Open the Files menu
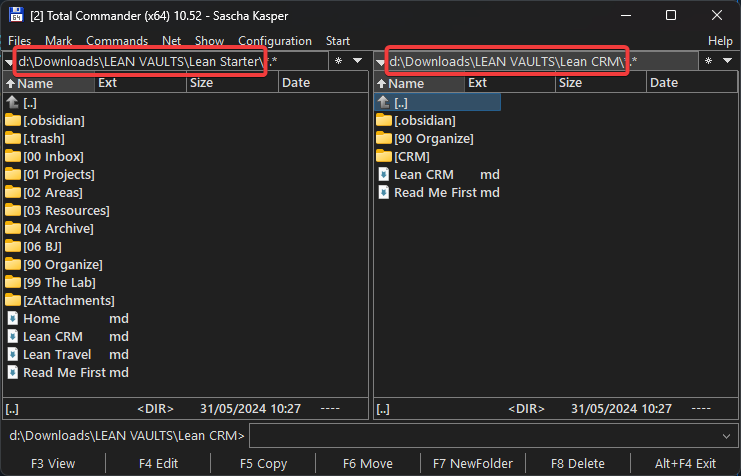741x476 pixels. pos(19,41)
